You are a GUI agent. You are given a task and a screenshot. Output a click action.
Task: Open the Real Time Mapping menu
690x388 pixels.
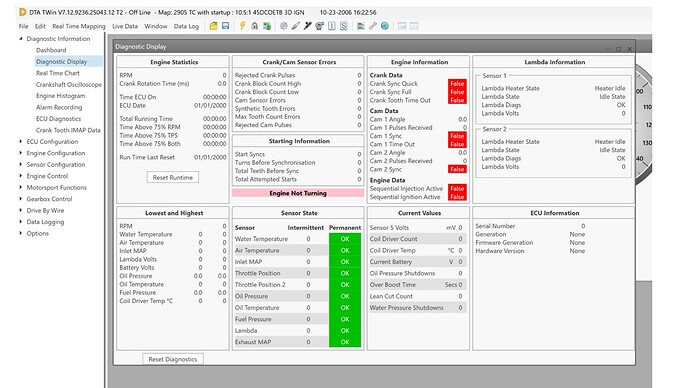pyautogui.click(x=79, y=26)
